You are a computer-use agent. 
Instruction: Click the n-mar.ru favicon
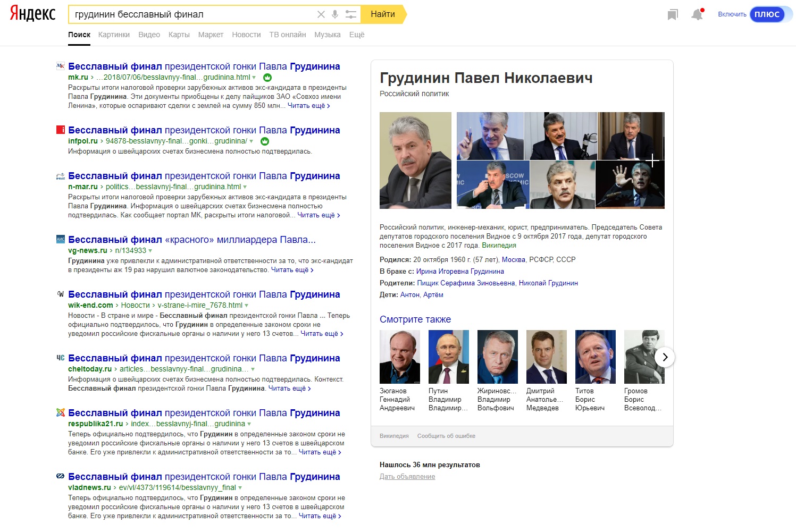click(x=60, y=176)
